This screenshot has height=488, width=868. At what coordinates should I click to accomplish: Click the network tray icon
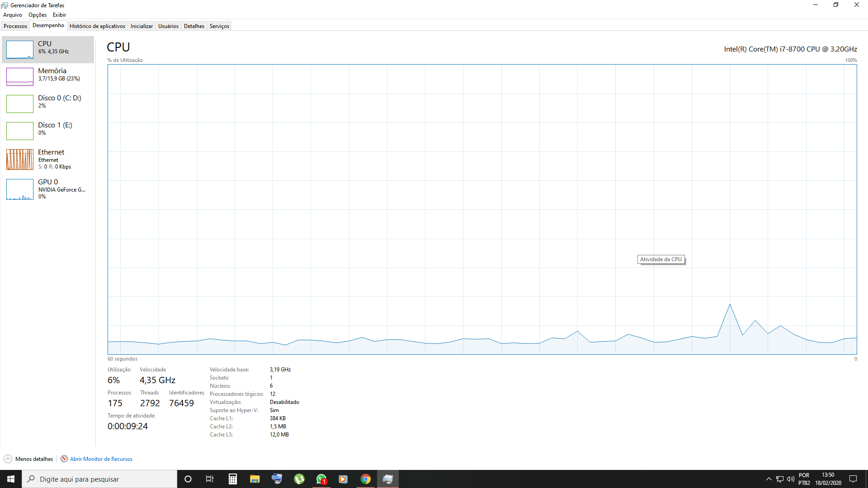point(780,479)
